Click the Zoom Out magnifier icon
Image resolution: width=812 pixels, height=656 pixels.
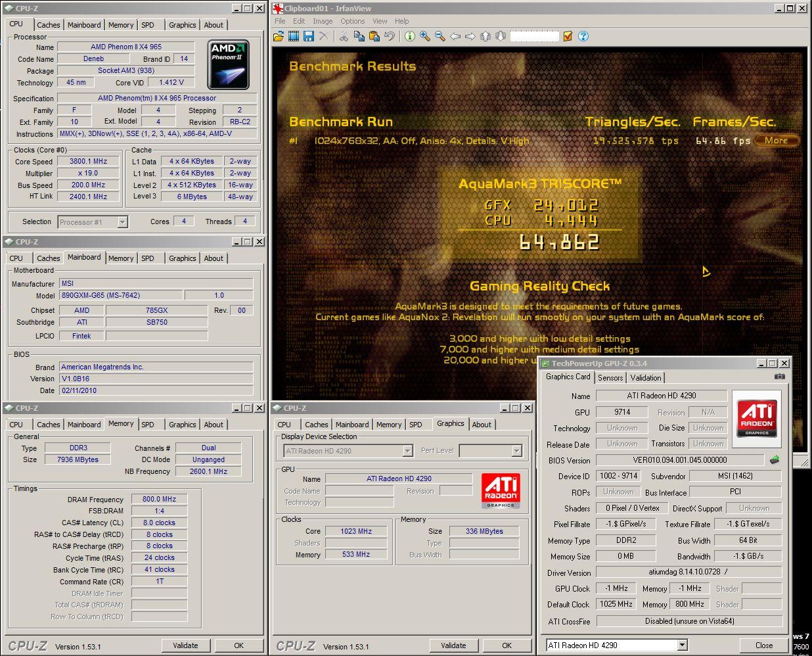[440, 36]
